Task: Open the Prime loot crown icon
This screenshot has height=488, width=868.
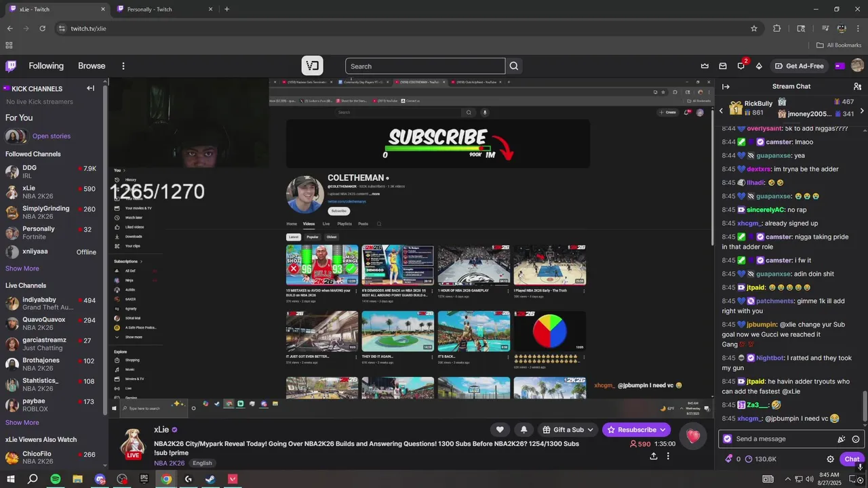Action: (705, 66)
